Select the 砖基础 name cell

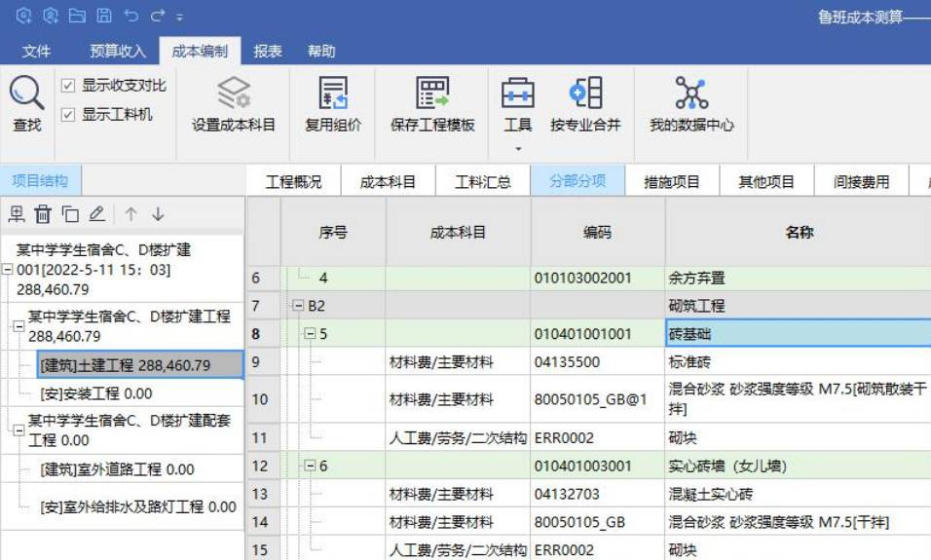(799, 333)
